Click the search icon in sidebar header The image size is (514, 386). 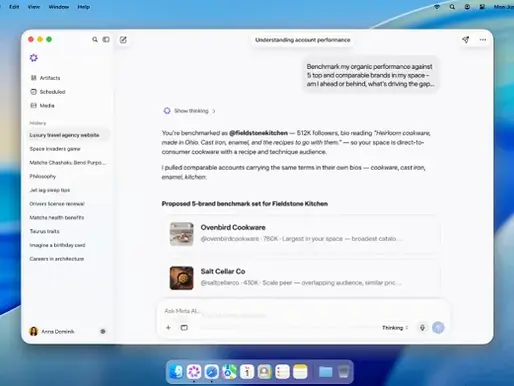[95, 40]
